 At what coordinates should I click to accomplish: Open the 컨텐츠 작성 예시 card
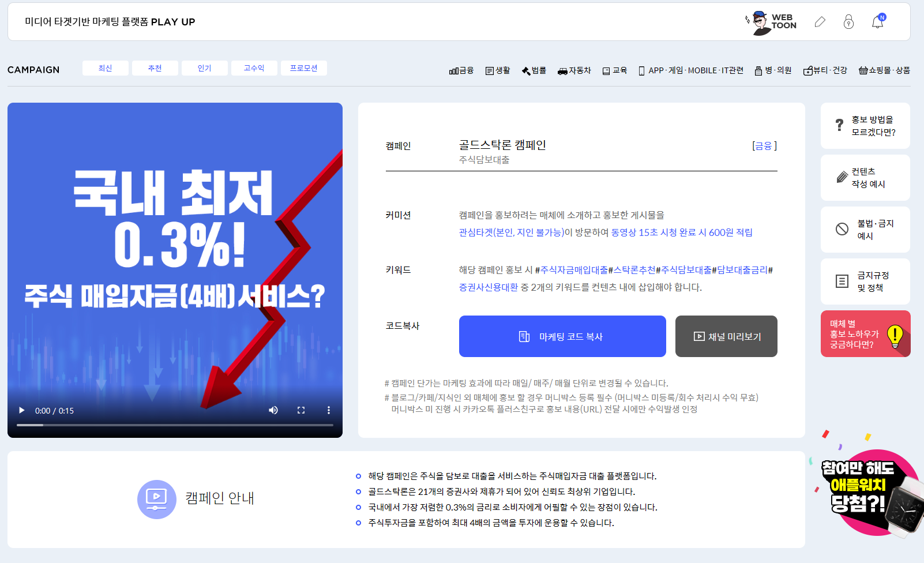[x=865, y=178]
